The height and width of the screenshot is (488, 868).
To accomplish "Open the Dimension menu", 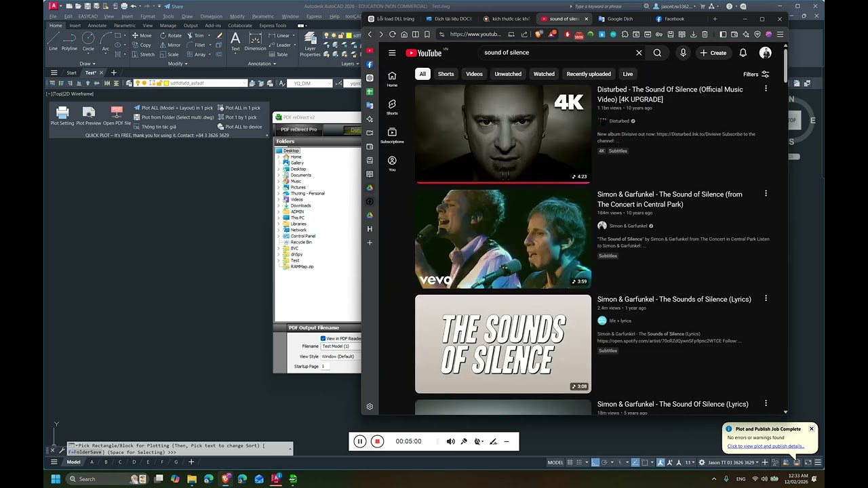I will (211, 16).
